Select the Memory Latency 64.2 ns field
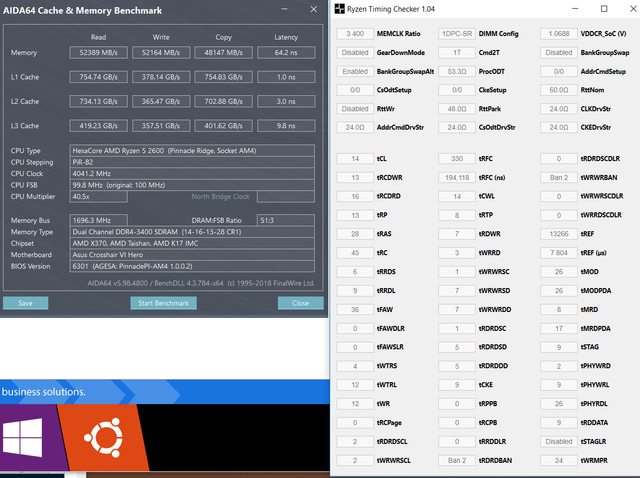Screen dimensions: 640x478 point(286,52)
